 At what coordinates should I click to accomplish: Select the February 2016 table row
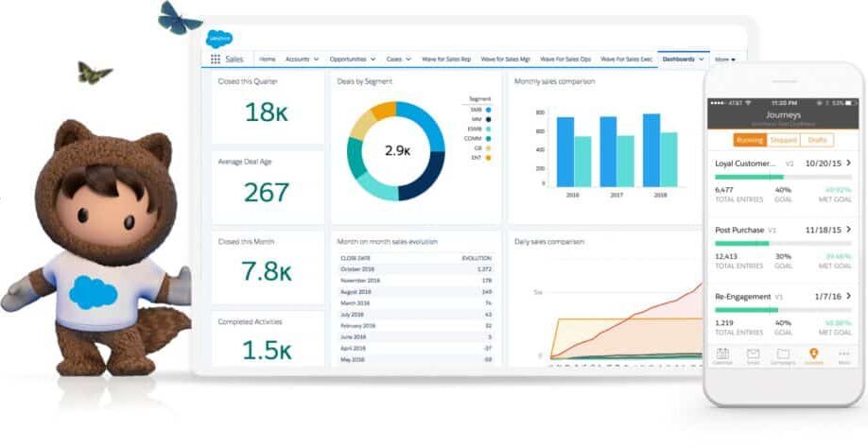pos(416,326)
